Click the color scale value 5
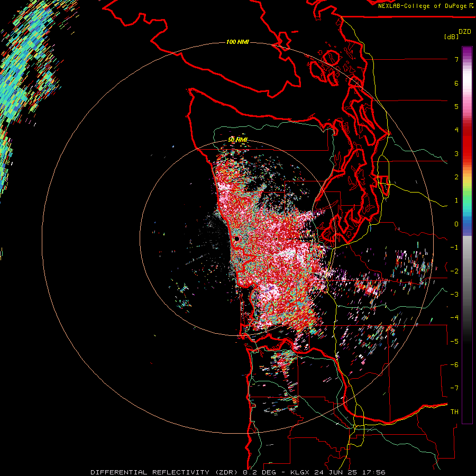The image size is (476, 476). coord(456,106)
